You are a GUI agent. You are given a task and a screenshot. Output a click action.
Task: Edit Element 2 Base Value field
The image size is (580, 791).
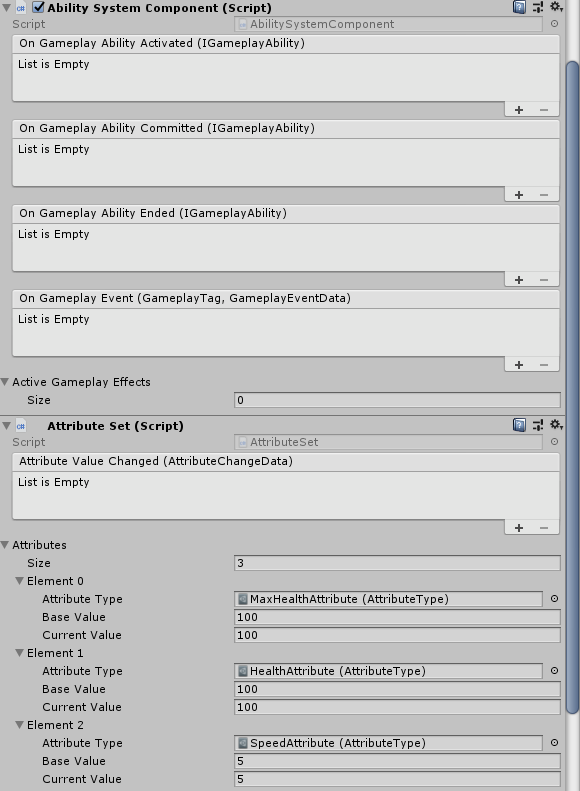[397, 761]
